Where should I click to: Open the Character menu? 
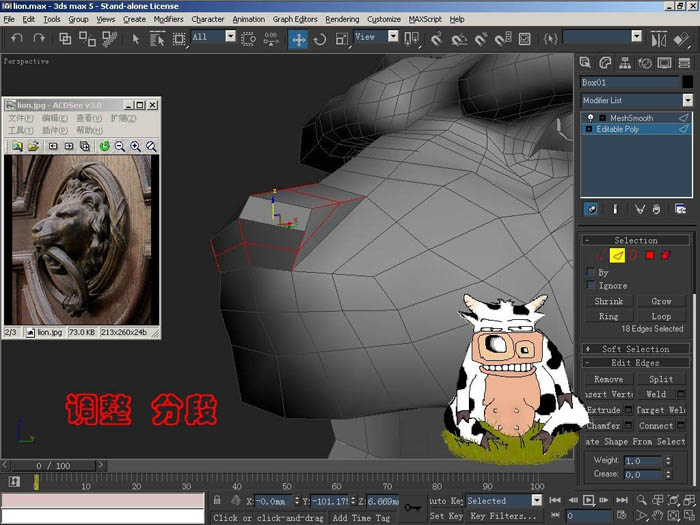(x=208, y=19)
